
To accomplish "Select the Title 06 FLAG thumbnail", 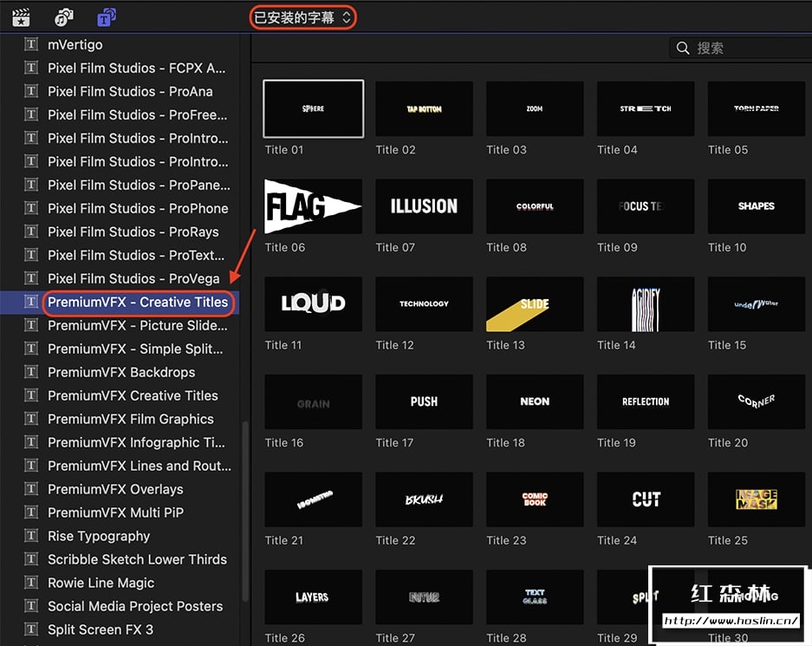I will click(314, 206).
